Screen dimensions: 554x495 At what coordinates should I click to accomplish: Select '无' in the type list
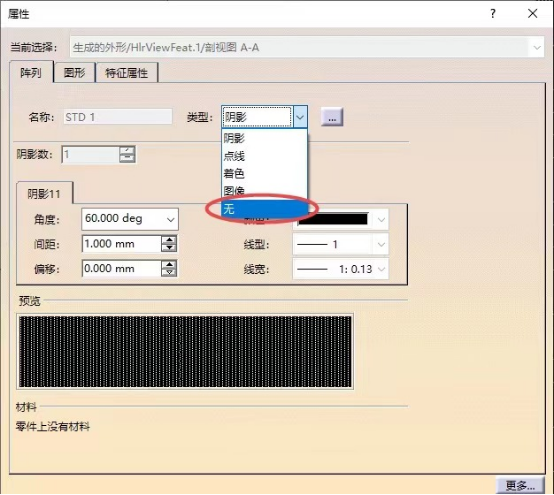click(x=264, y=209)
